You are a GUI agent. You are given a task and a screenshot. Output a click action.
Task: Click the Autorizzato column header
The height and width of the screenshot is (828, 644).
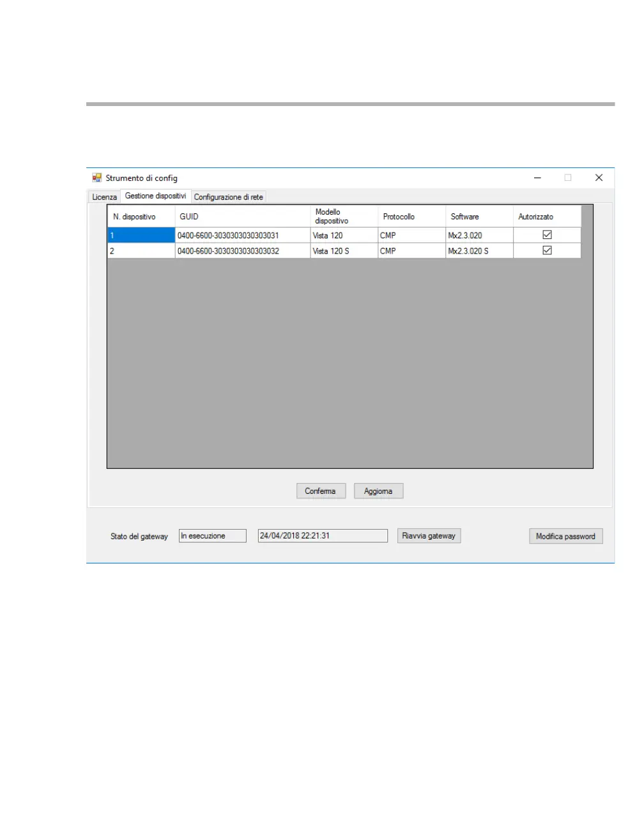(x=547, y=217)
